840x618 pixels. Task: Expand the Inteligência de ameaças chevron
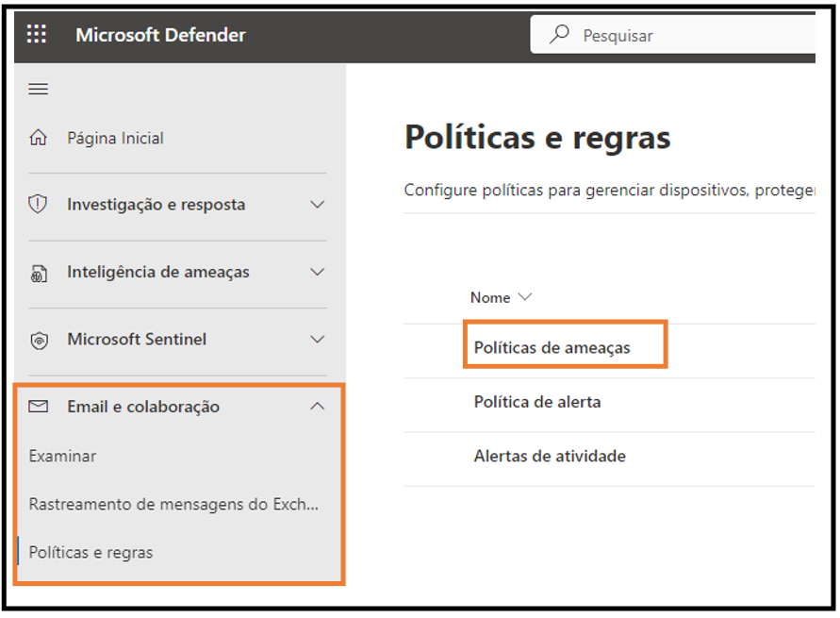[x=317, y=272]
